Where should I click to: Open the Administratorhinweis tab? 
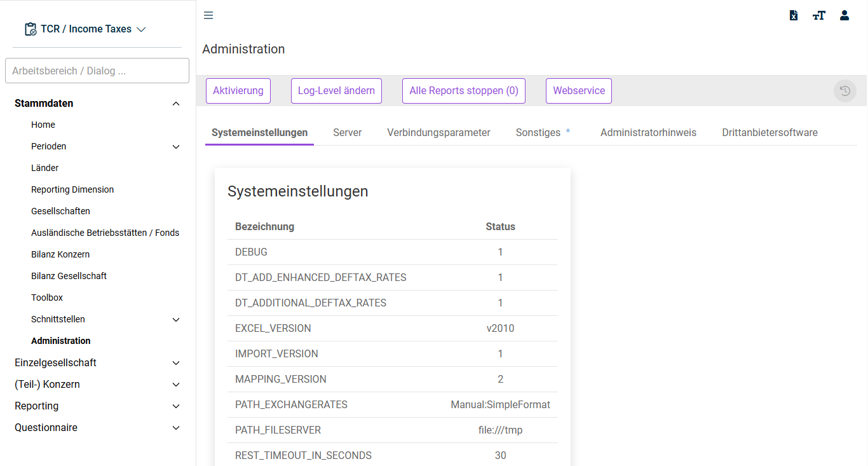[x=648, y=133]
